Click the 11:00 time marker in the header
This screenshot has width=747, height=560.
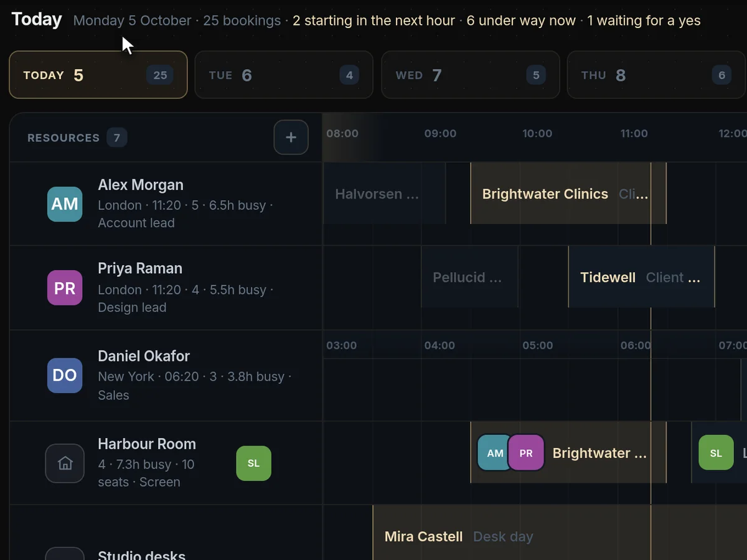(x=634, y=133)
